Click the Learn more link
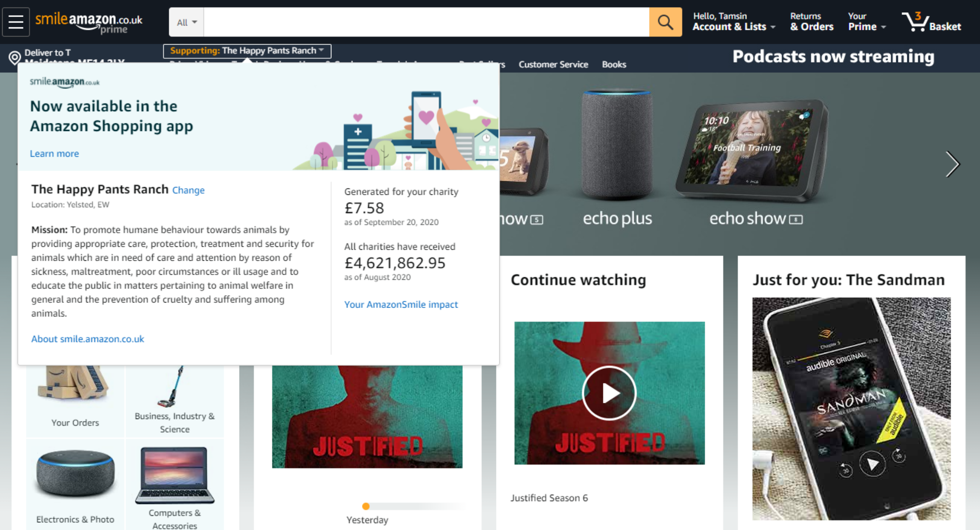The image size is (980, 530). pyautogui.click(x=54, y=154)
